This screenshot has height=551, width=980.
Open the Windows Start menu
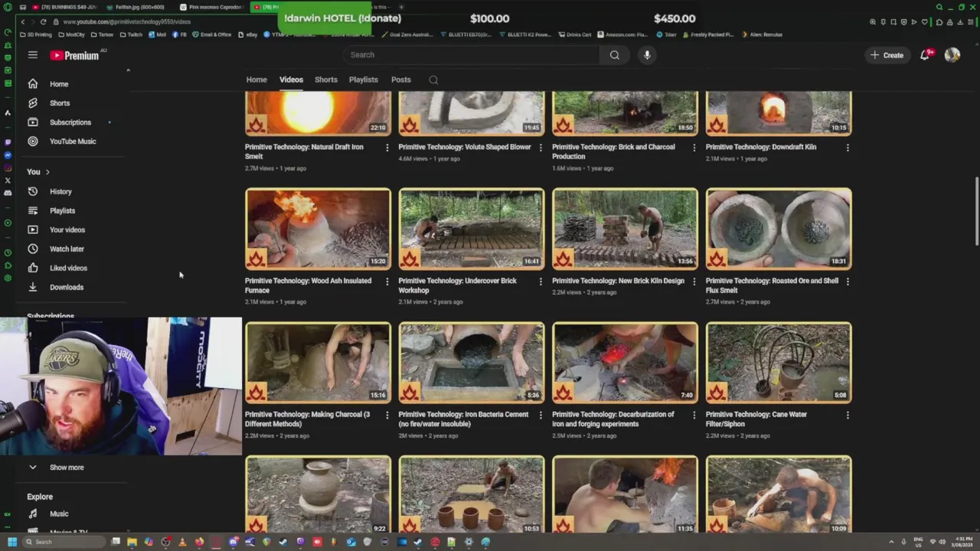click(x=11, y=542)
